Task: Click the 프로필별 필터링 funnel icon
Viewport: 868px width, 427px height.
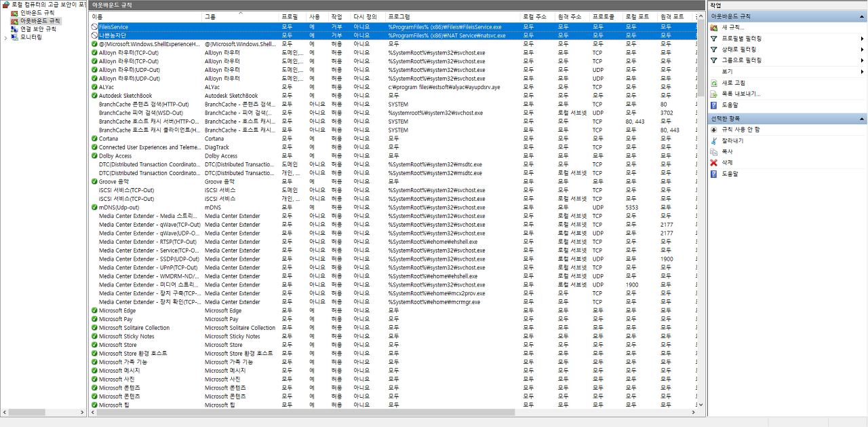Action: 713,39
